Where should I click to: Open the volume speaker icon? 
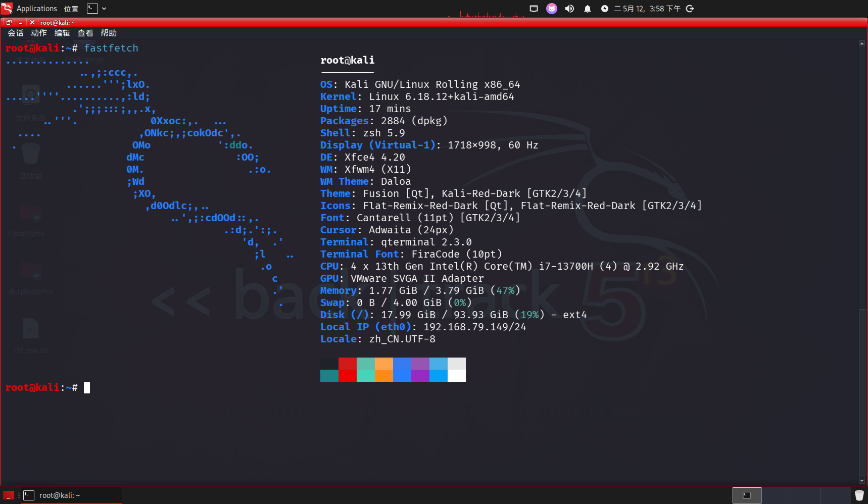pyautogui.click(x=569, y=9)
